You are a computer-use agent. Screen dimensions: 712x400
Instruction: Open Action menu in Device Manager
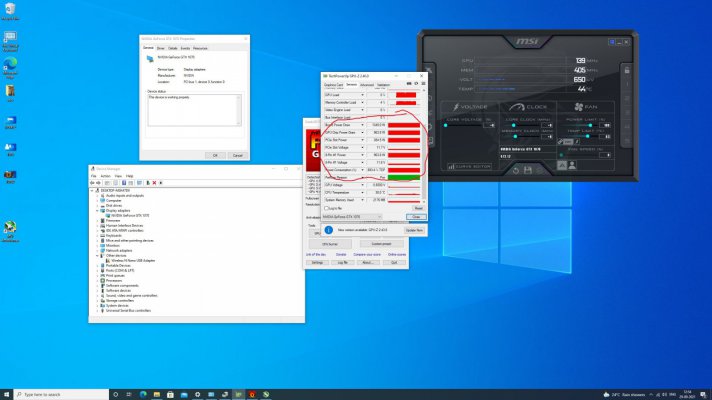click(x=105, y=176)
